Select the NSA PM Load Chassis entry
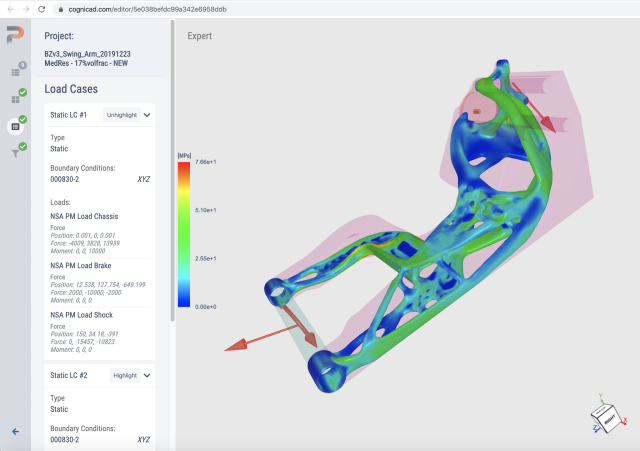Image resolution: width=640 pixels, height=451 pixels. [93, 215]
